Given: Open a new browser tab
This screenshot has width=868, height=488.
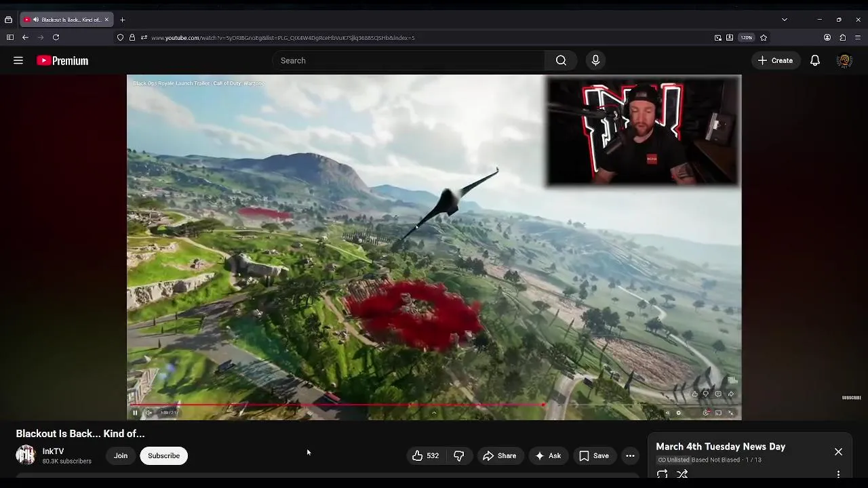Looking at the screenshot, I should pos(122,20).
